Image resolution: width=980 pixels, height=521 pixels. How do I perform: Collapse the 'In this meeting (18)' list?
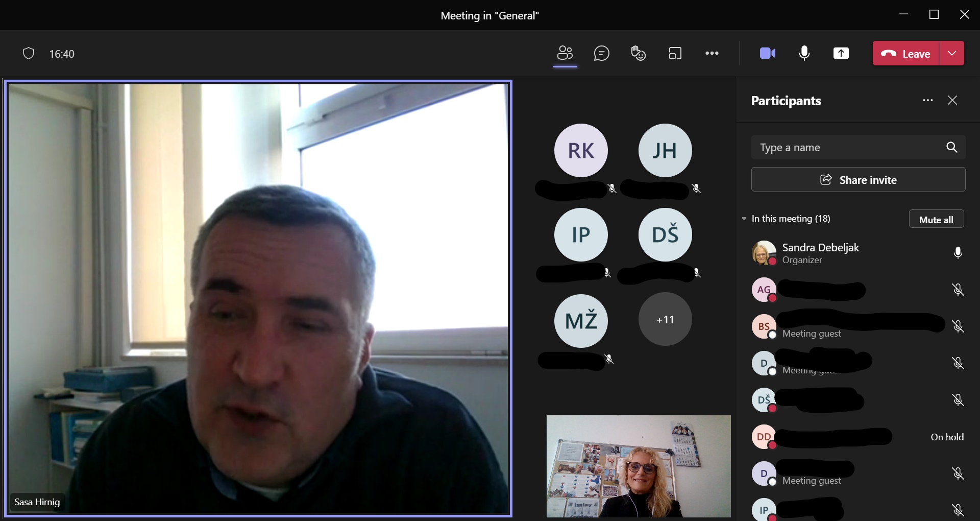pyautogui.click(x=744, y=219)
